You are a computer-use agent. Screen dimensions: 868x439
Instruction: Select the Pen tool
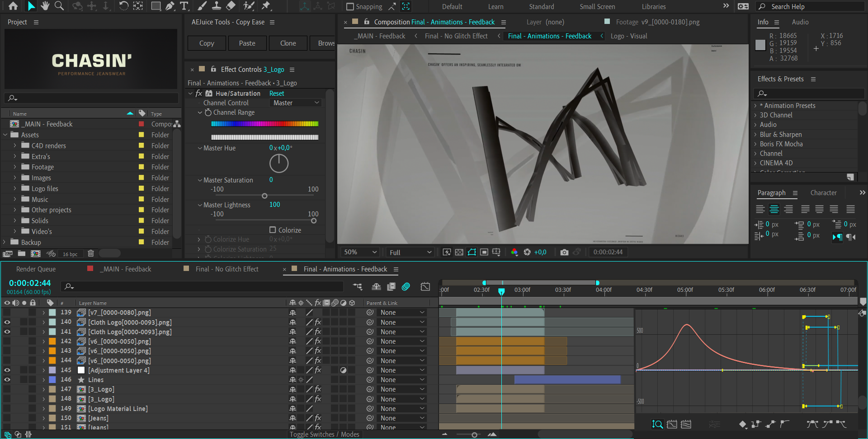click(170, 6)
